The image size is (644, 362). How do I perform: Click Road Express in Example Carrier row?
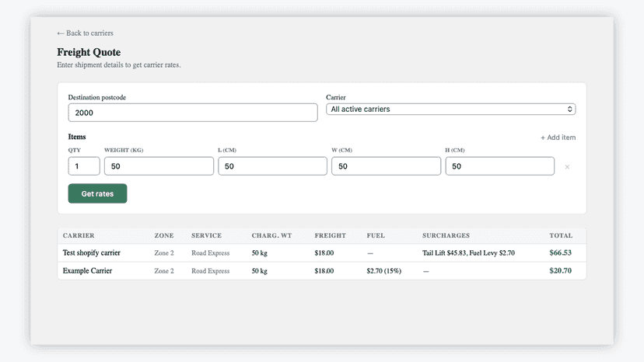(210, 271)
